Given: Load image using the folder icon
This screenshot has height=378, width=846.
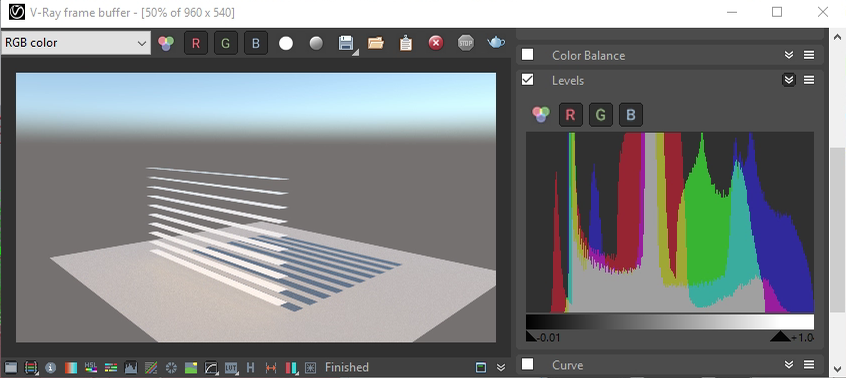Looking at the screenshot, I should click(x=376, y=43).
